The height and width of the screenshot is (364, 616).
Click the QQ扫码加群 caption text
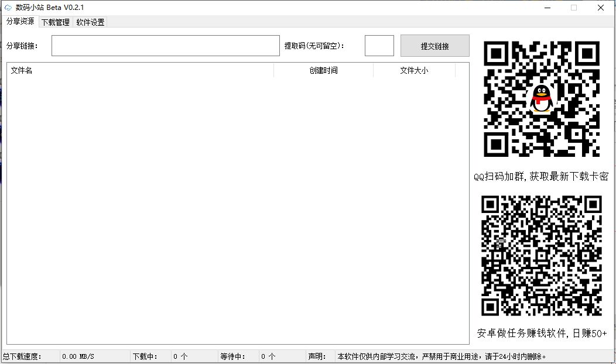pos(541,177)
